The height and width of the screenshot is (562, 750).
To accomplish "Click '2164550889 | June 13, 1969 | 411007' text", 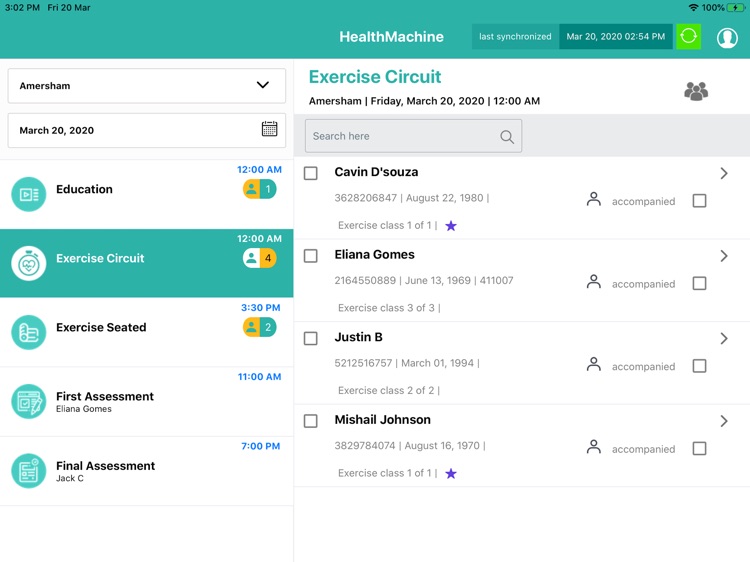I will pyautogui.click(x=423, y=280).
